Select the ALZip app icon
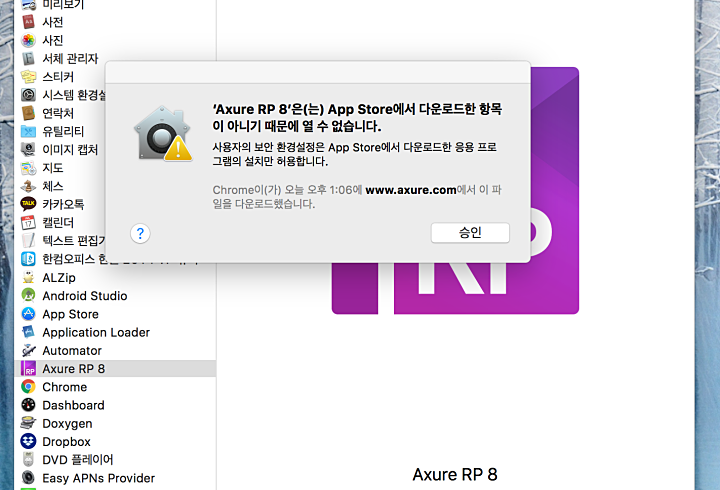This screenshot has width=720, height=490. (28, 277)
